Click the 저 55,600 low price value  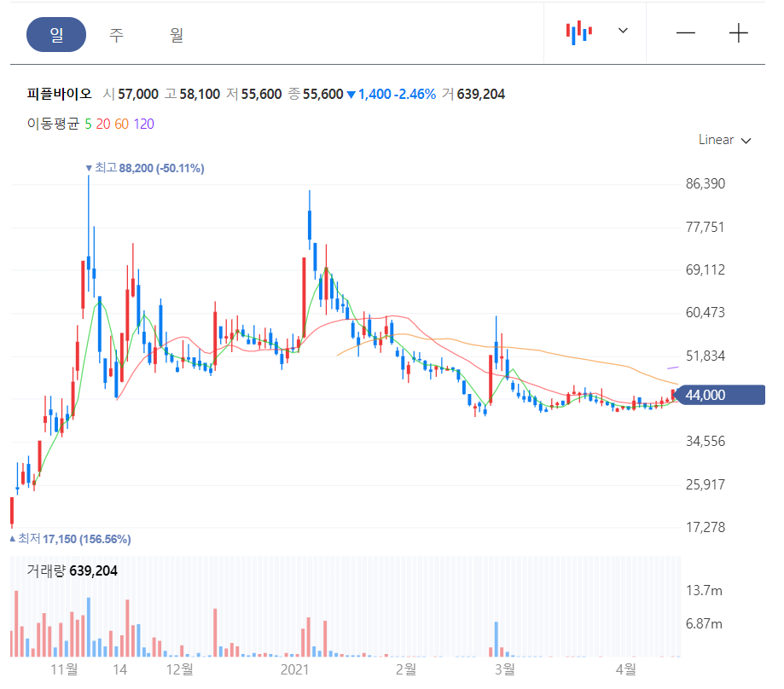[254, 94]
